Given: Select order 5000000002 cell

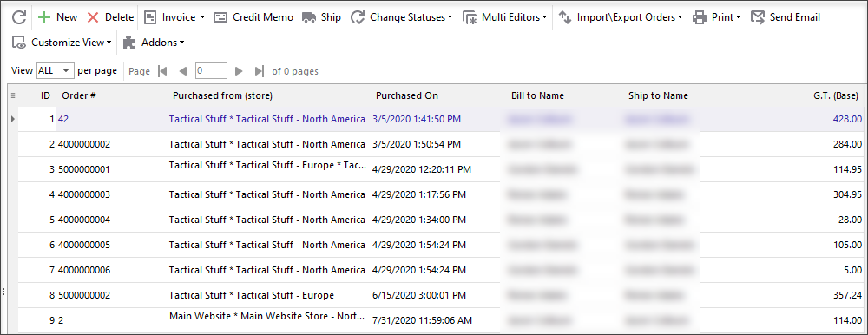Looking at the screenshot, I should pos(84,296).
